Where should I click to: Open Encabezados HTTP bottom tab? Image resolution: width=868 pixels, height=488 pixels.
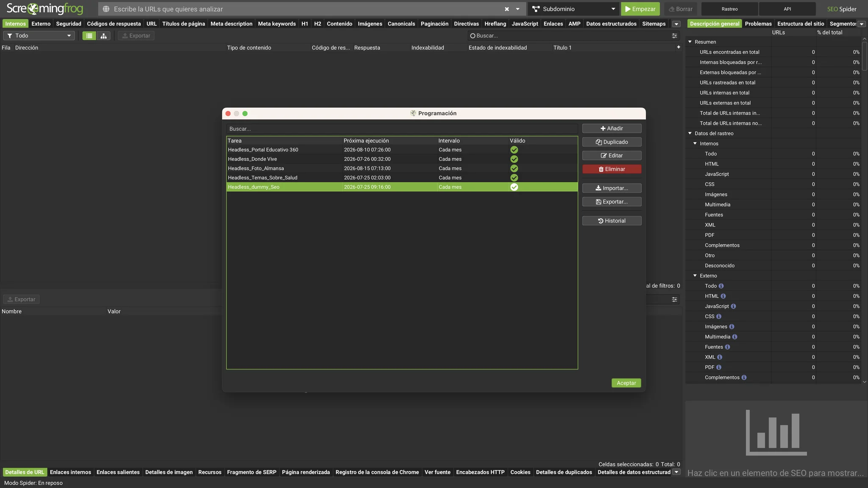[480, 472]
